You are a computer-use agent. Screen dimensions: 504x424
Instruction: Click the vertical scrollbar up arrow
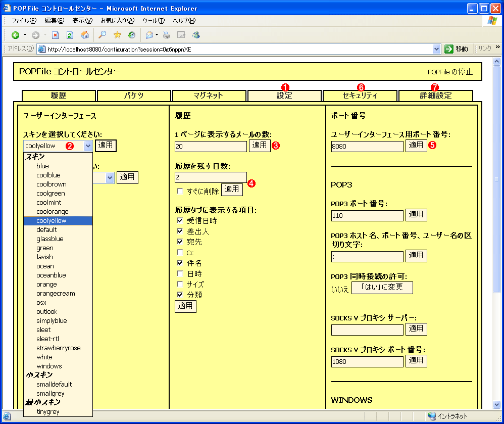coord(496,62)
